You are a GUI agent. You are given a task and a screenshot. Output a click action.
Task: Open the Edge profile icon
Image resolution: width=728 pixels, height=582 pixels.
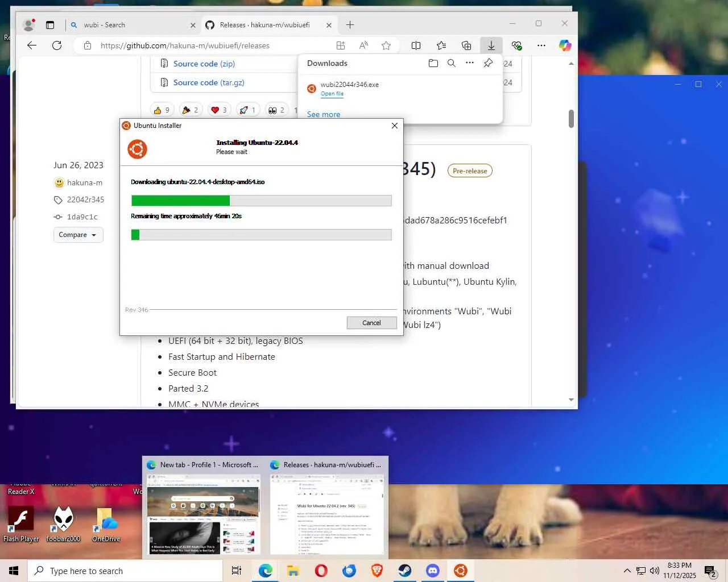click(28, 24)
